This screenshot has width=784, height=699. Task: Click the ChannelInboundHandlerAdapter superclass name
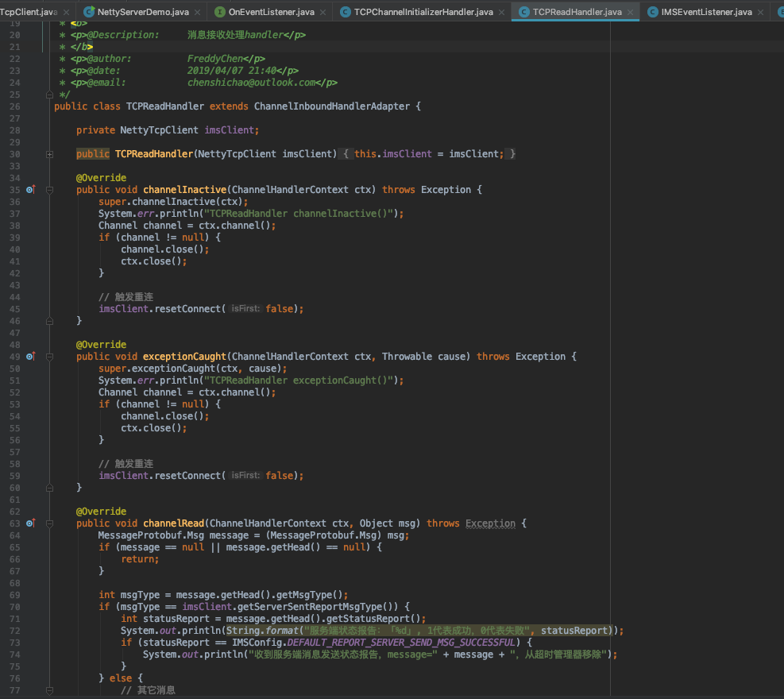tap(331, 106)
